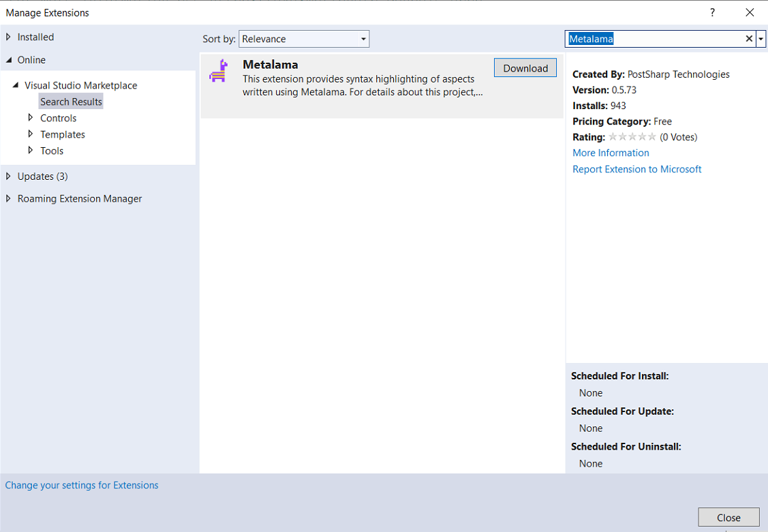Collapse the Visual Studio Marketplace node
The height and width of the screenshot is (532, 768).
(x=16, y=85)
